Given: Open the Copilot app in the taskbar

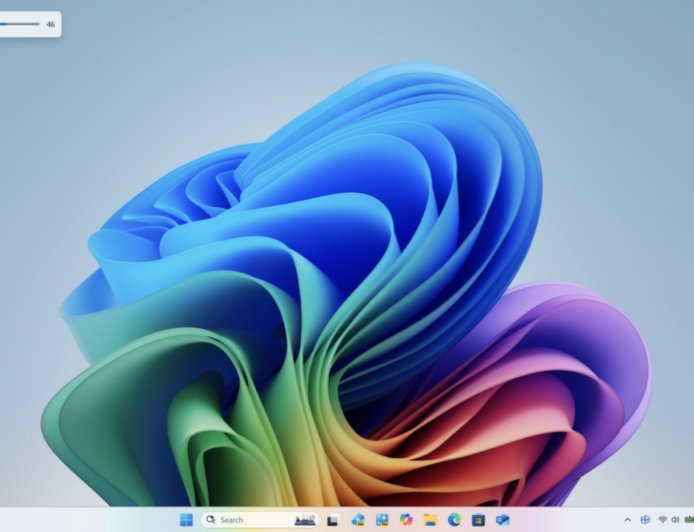Looking at the screenshot, I should [405, 520].
